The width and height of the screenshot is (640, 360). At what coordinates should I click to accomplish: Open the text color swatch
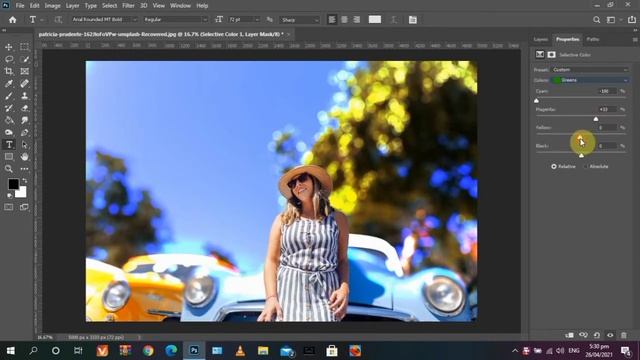point(375,20)
